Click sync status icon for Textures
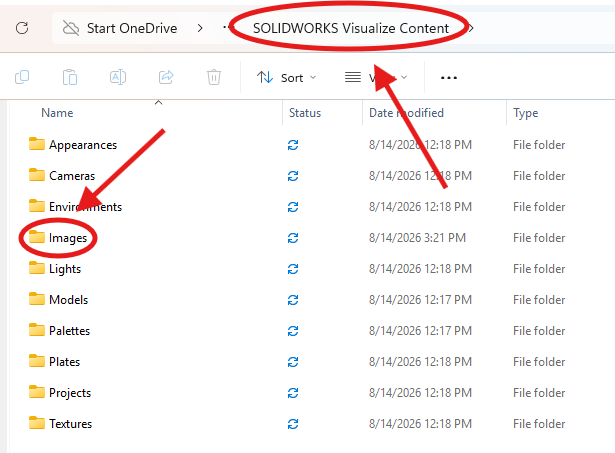This screenshot has width=615, height=453. pyautogui.click(x=293, y=424)
